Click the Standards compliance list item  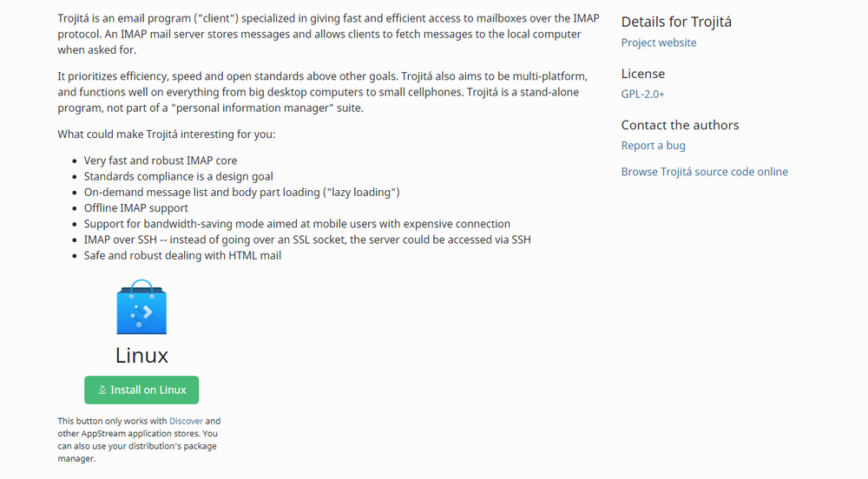(179, 176)
